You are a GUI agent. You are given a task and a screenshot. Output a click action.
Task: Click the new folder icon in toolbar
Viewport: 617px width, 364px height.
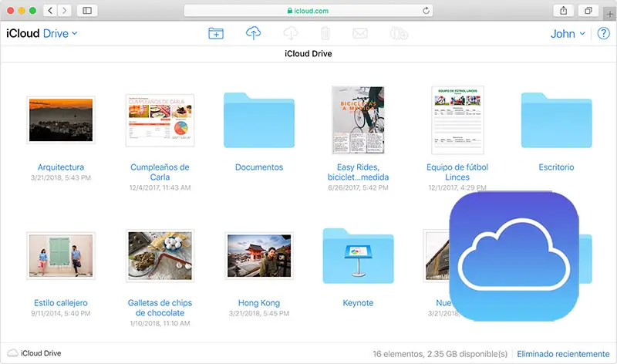[216, 33]
